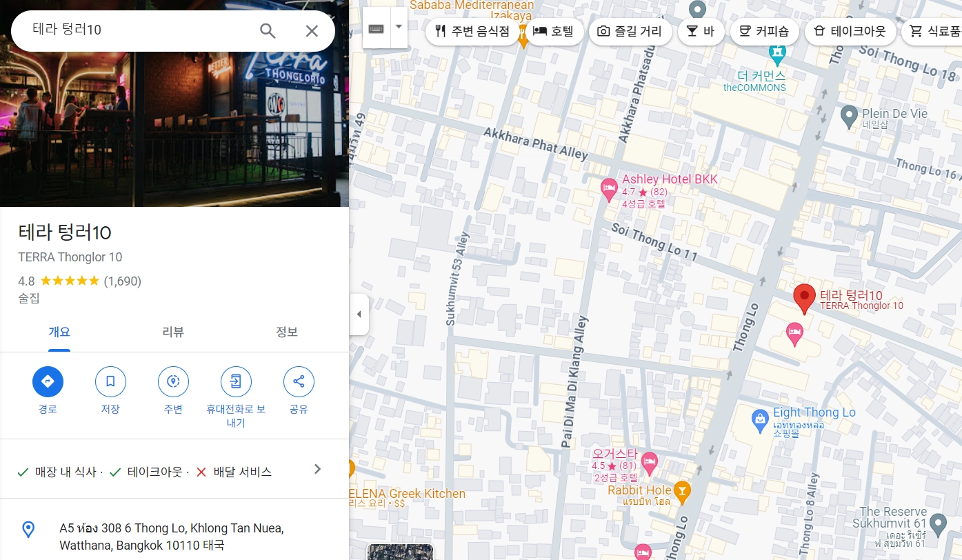
Task: Click the 주변 nearby icon
Action: tap(173, 381)
